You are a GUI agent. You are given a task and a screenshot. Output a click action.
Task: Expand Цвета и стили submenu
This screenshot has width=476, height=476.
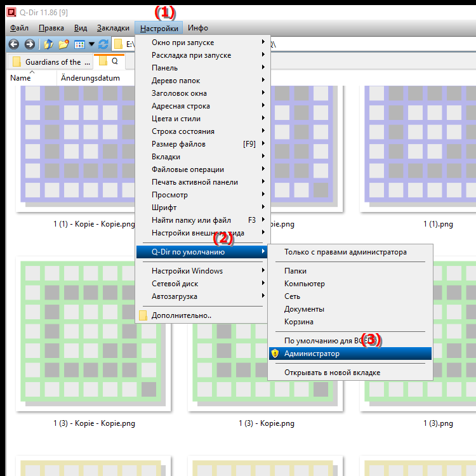(x=202, y=119)
